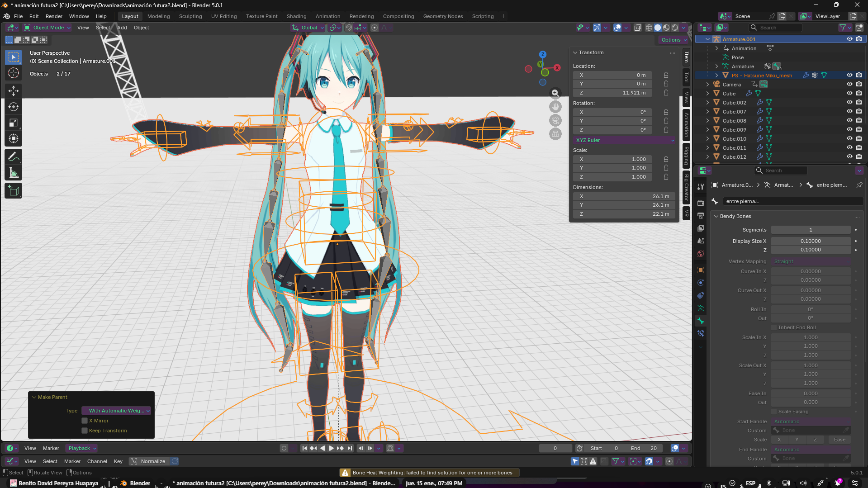Enable the X Mirror checkbox
The height and width of the screenshot is (488, 868).
tap(85, 421)
